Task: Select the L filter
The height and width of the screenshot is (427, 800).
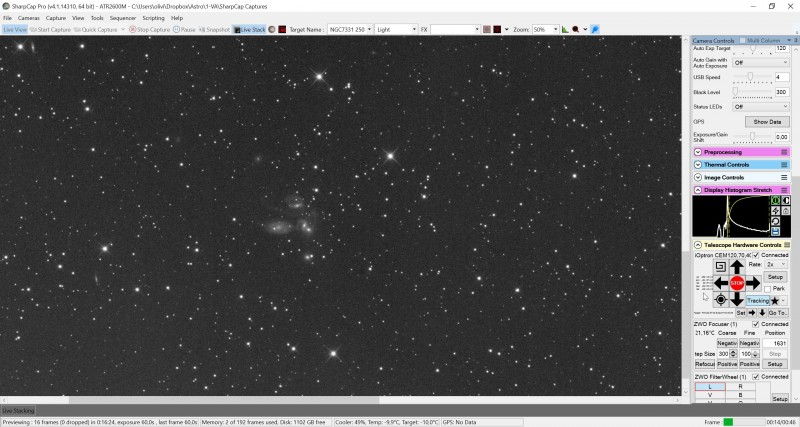Action: pyautogui.click(x=710, y=387)
